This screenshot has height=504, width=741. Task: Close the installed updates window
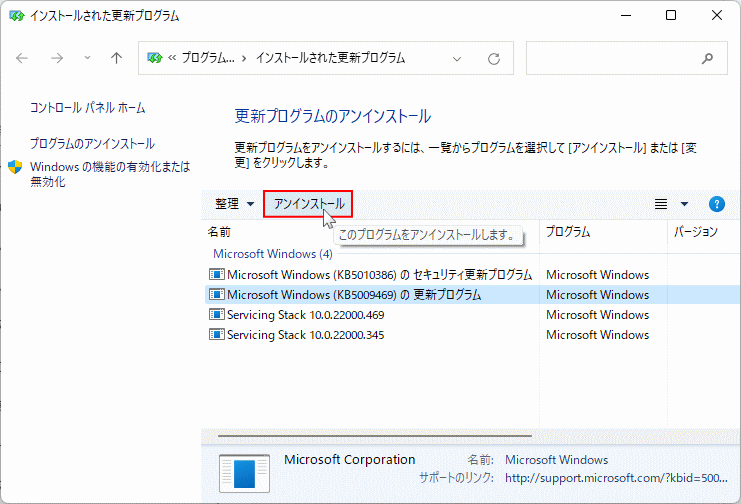tap(716, 16)
